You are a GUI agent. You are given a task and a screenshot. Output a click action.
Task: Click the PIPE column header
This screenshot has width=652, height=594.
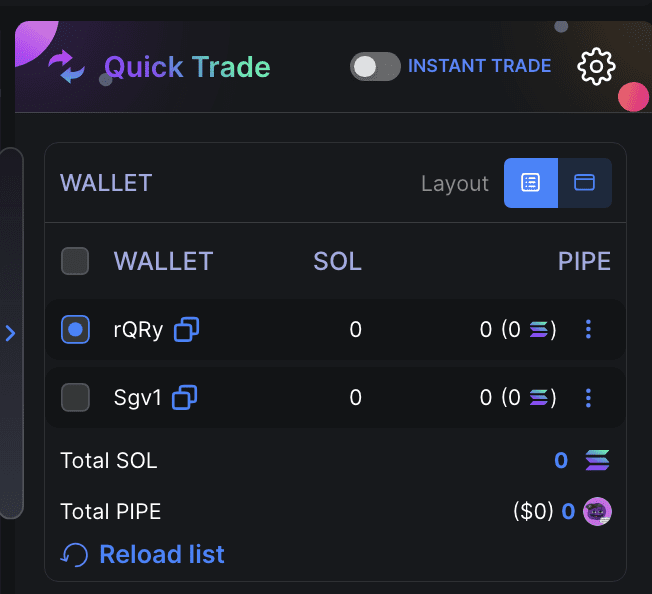click(584, 261)
